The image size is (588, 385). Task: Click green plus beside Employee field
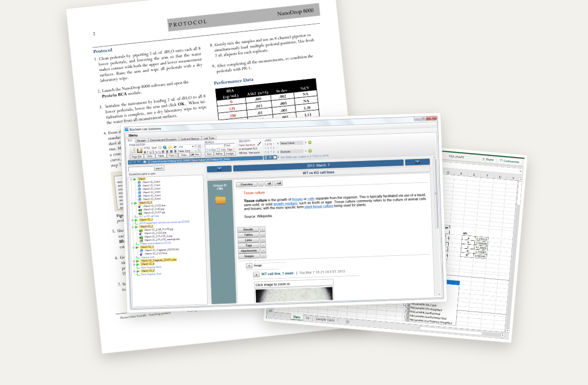tap(310, 150)
